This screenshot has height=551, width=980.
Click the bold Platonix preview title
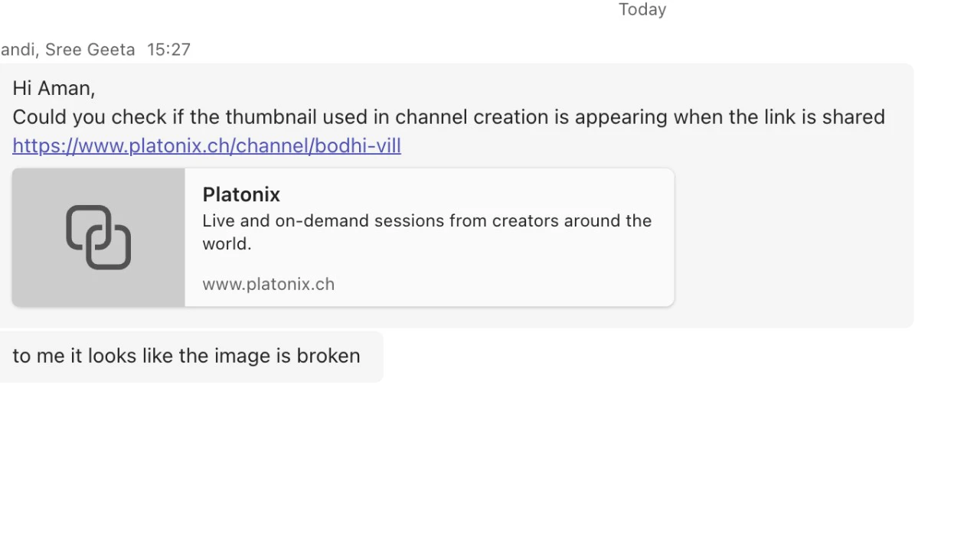click(241, 194)
